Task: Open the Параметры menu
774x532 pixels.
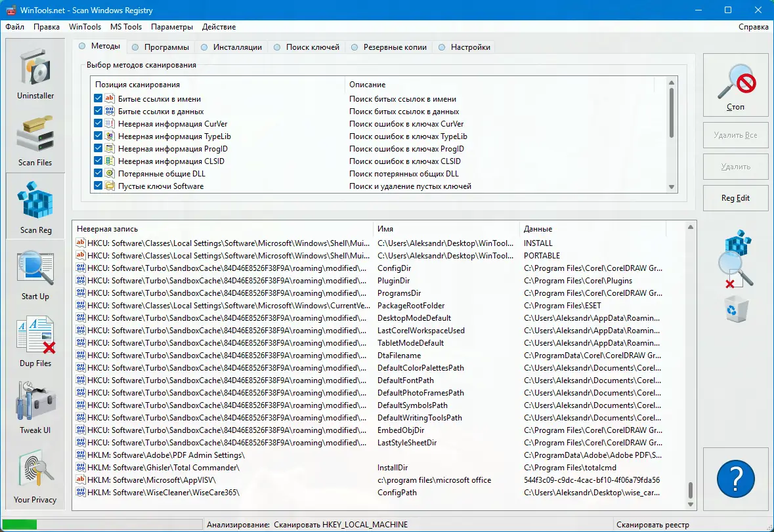Action: point(172,27)
